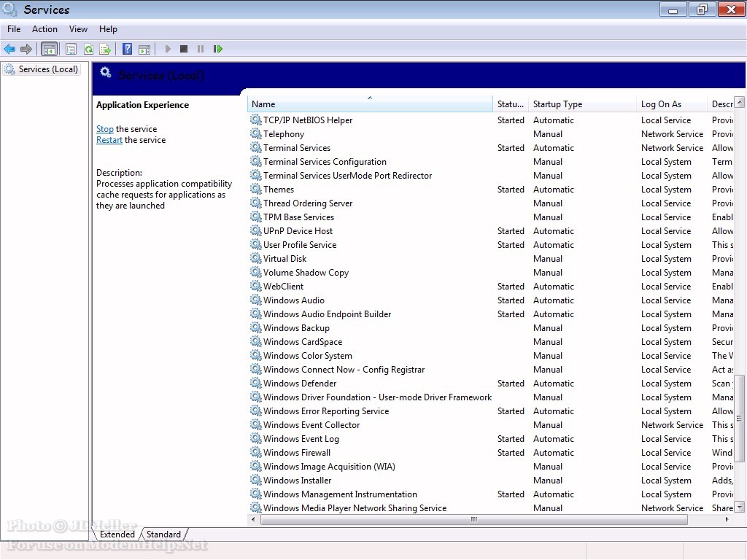Open the blue Help toolbar icon
747x560 pixels.
[127, 49]
